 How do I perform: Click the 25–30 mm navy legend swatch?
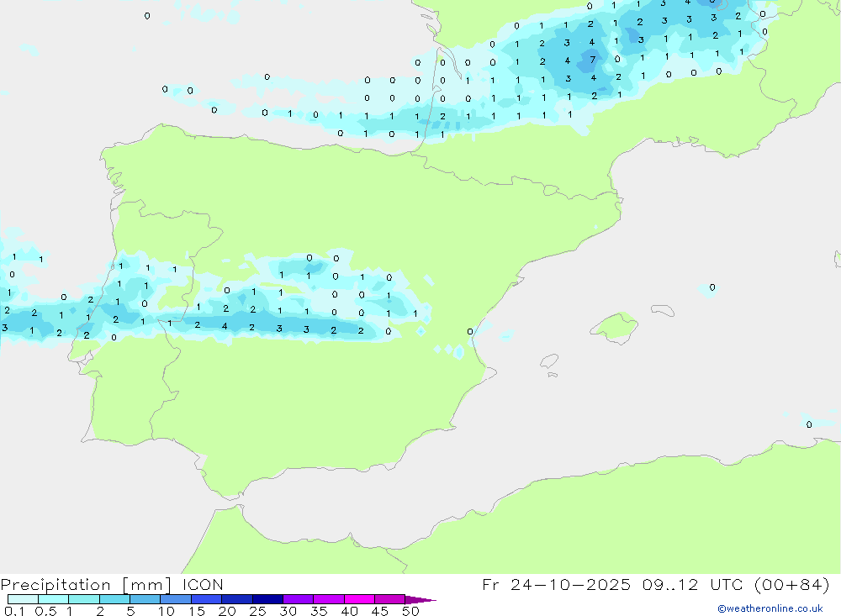(267, 599)
